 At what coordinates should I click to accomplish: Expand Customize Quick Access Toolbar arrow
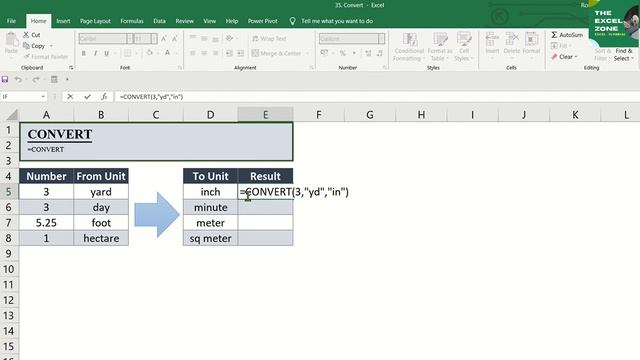67,79
